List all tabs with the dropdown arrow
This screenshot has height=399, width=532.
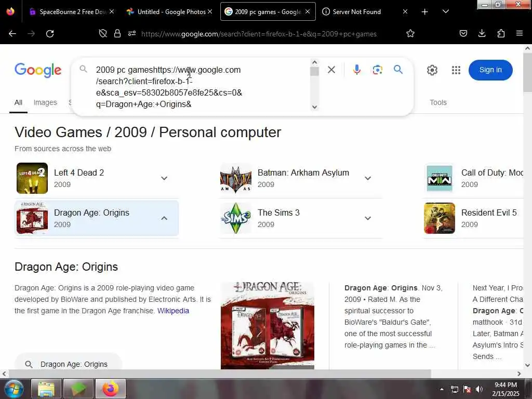[x=446, y=11]
